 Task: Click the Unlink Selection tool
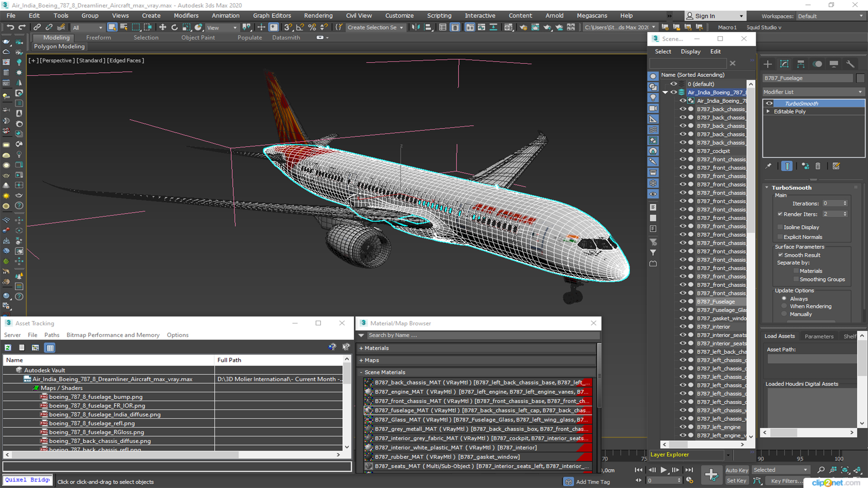49,28
